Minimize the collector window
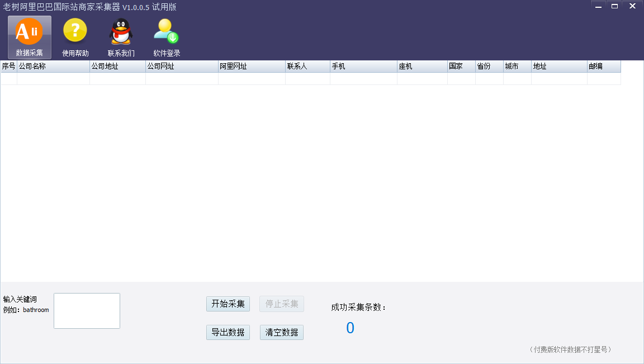 [598, 6]
